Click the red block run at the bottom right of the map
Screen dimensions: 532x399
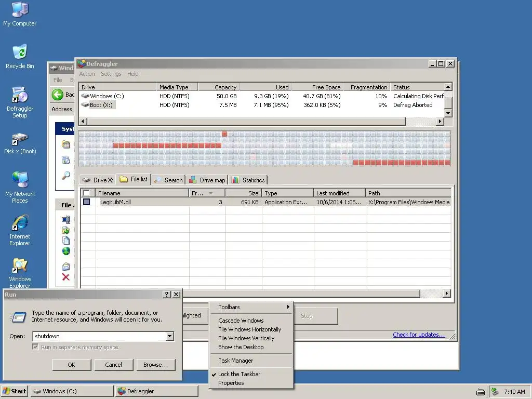[402, 163]
